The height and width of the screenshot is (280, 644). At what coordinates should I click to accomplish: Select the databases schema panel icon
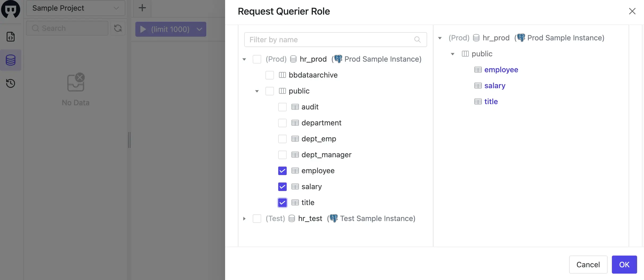pyautogui.click(x=11, y=60)
